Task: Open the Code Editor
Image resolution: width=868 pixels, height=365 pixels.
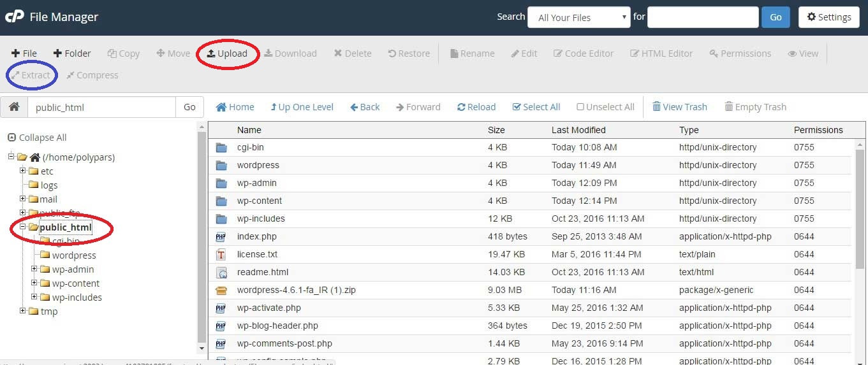Action: pos(584,54)
